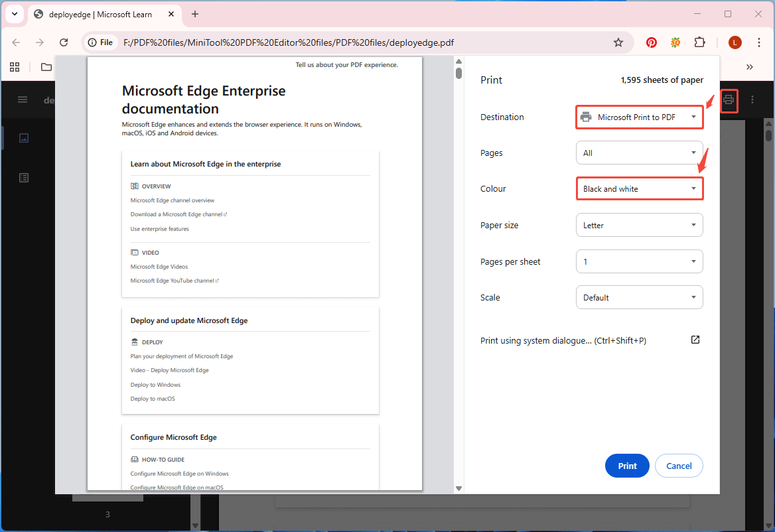Open PDF viewer more actions menu
Viewport: 775px width, 532px height.
pyautogui.click(x=752, y=100)
